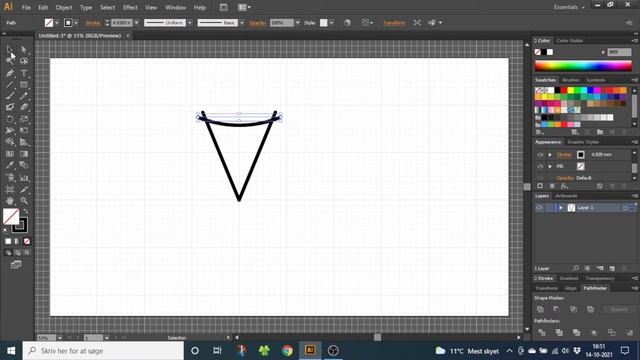Select the Direct Selection tool
This screenshot has width=640, height=360.
(x=24, y=50)
